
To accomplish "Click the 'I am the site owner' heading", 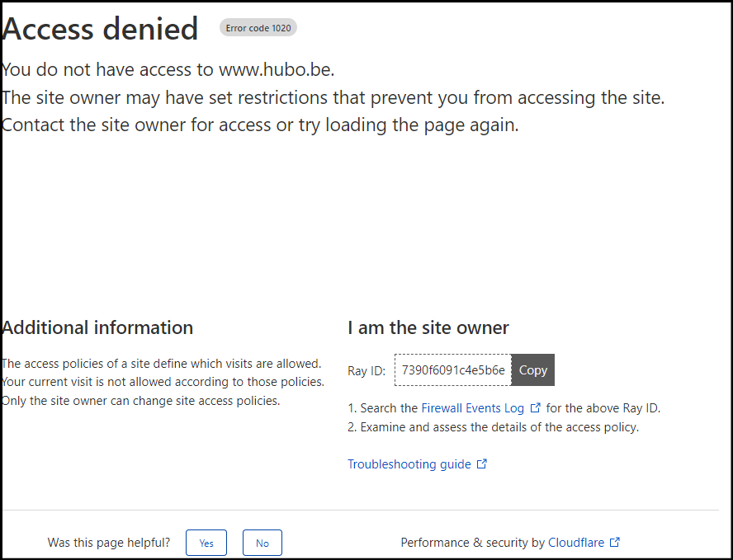I will (428, 327).
